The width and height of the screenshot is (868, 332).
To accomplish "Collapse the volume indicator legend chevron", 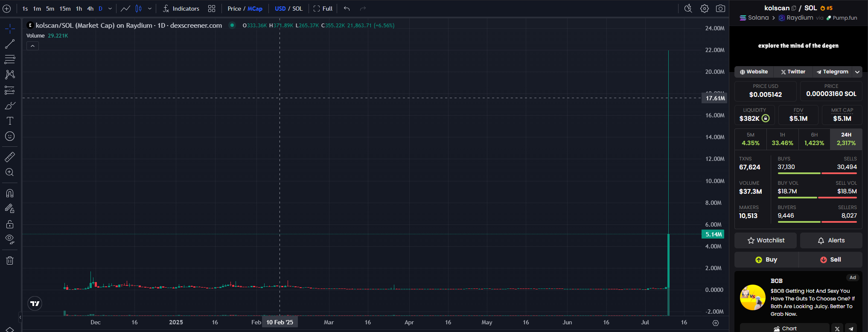I will (x=32, y=46).
